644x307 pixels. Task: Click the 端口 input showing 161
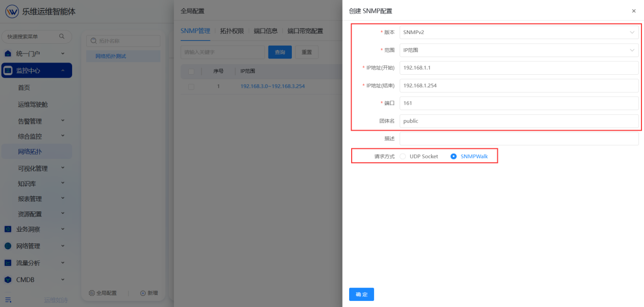pyautogui.click(x=519, y=103)
